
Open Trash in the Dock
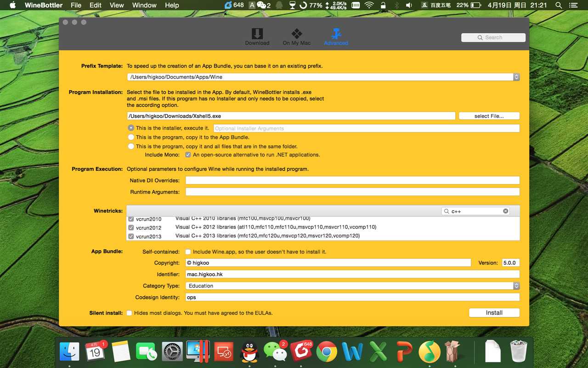[x=519, y=351]
